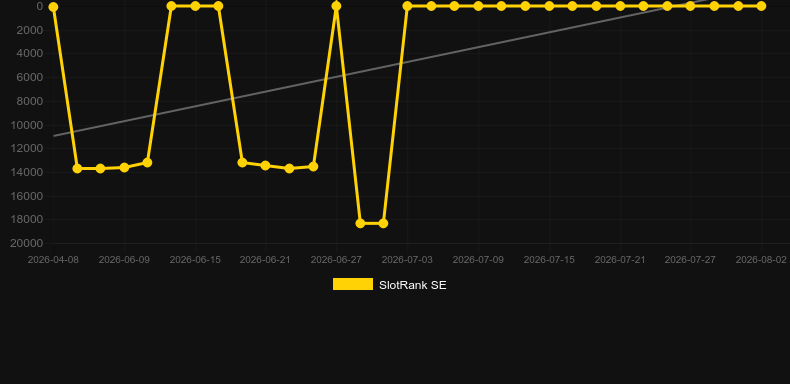Click x-axis label 2026-06-15

point(195,260)
